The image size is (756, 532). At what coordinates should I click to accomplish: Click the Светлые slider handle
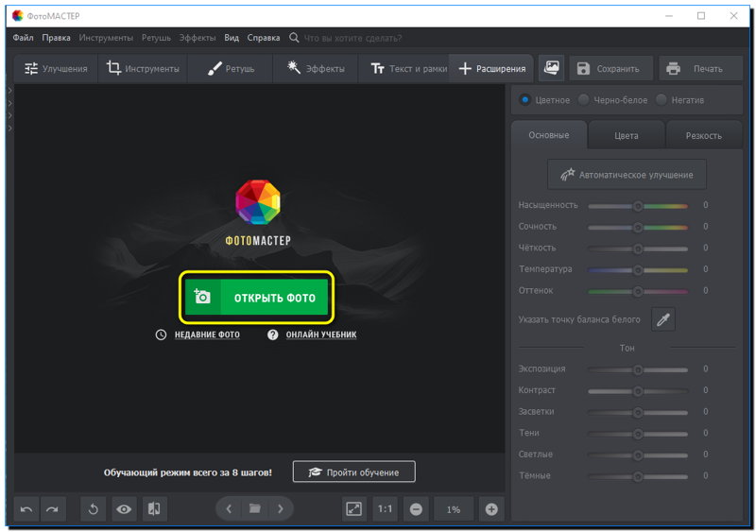click(x=638, y=455)
